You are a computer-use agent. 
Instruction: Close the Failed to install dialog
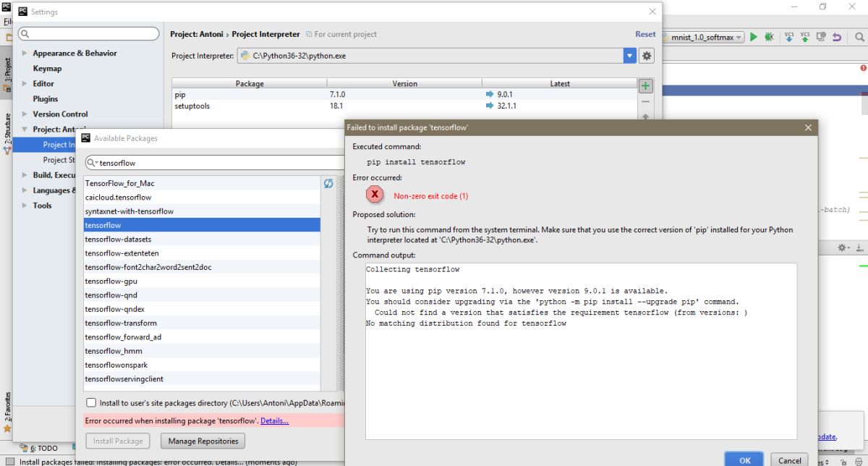tap(808, 127)
